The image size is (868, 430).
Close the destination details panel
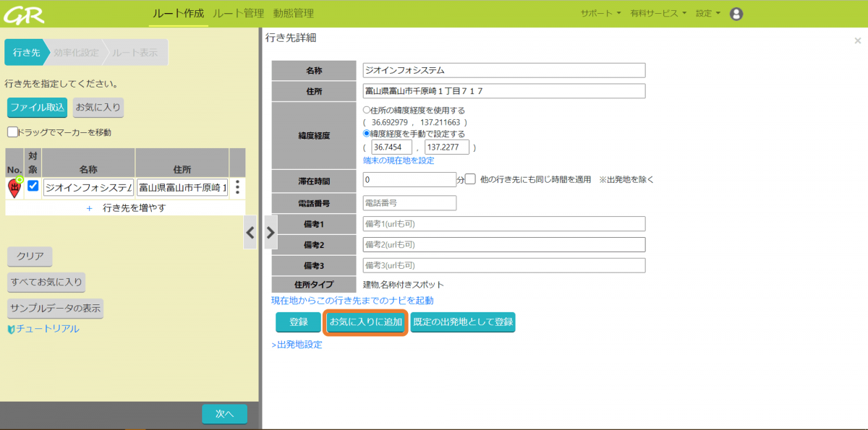[x=857, y=41]
